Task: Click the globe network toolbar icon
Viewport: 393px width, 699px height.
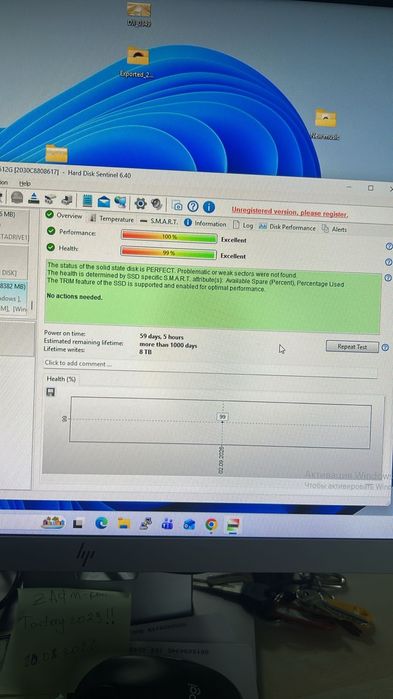Action: (120, 202)
